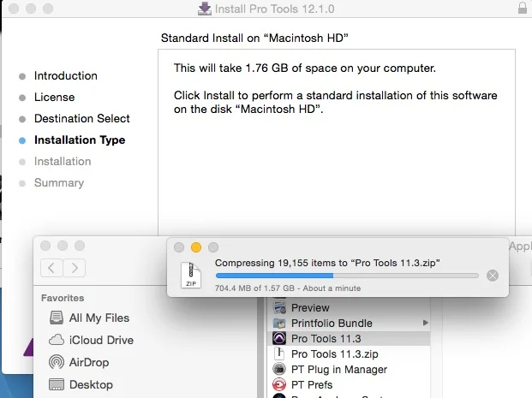Go back in Finder window

click(51, 268)
